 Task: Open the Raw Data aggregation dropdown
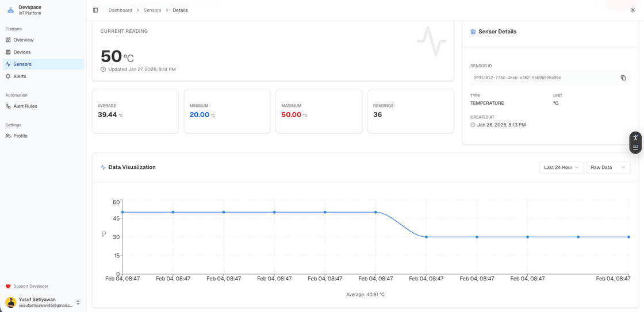point(608,167)
